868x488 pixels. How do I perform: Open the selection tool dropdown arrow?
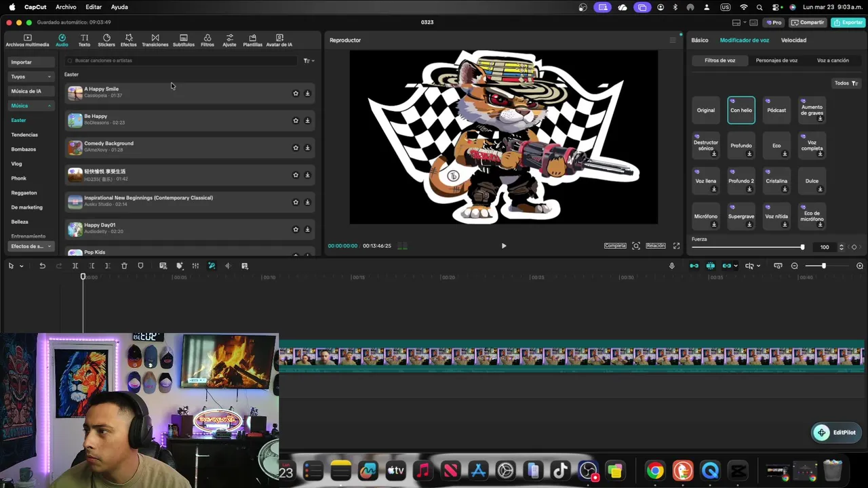coord(22,266)
